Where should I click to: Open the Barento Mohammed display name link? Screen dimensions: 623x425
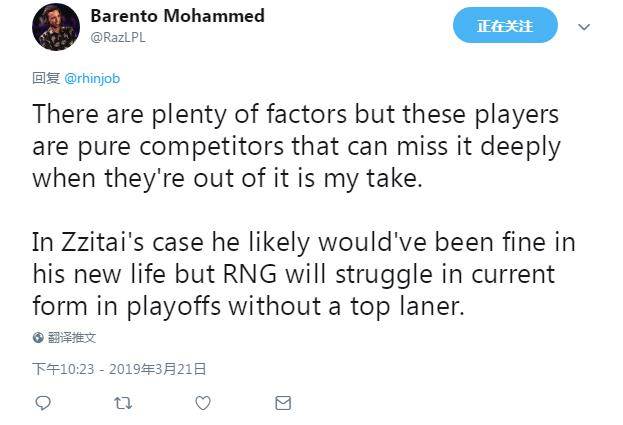(177, 16)
